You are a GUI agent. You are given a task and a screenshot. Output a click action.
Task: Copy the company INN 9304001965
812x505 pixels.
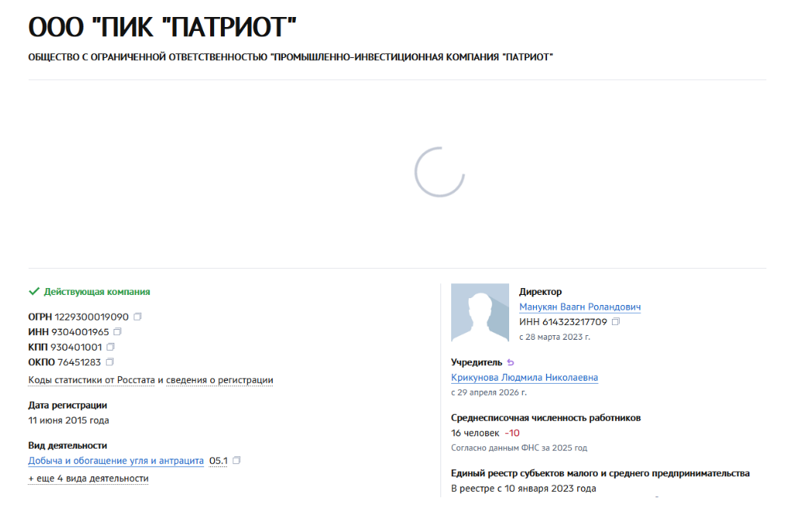pos(117,332)
